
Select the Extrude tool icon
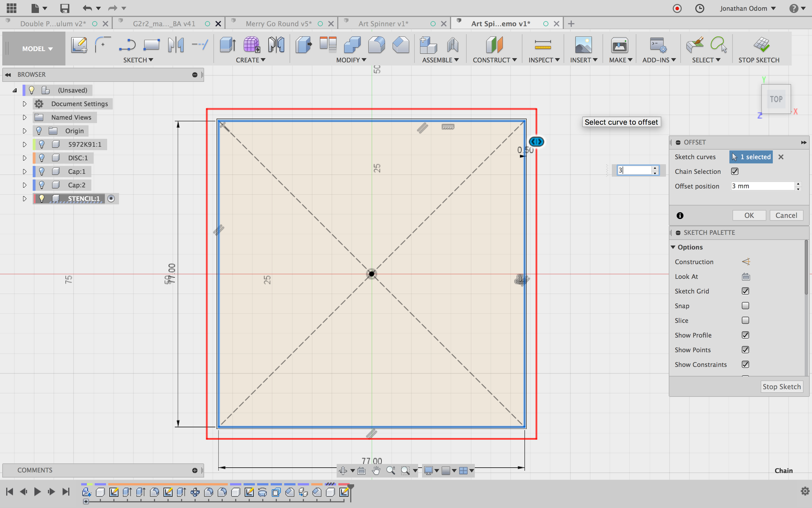[x=227, y=45]
